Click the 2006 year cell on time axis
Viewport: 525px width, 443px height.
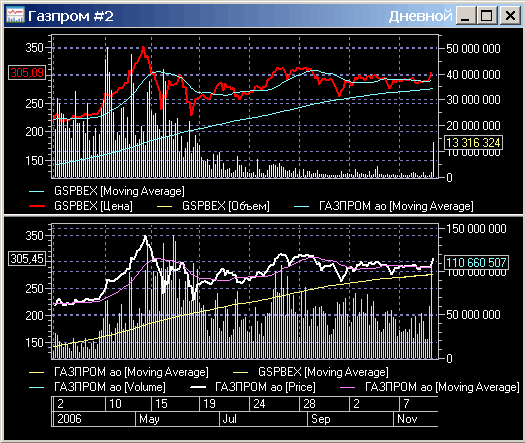[94, 419]
